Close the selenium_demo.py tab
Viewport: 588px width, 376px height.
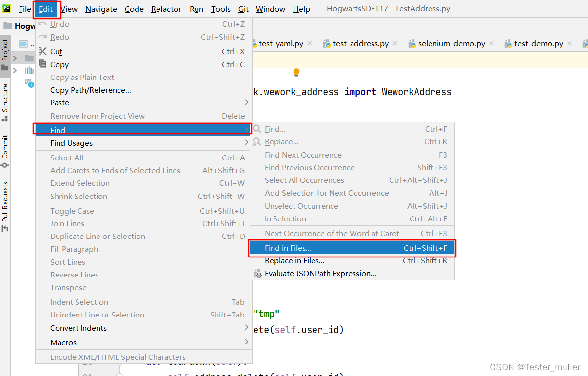click(x=491, y=44)
